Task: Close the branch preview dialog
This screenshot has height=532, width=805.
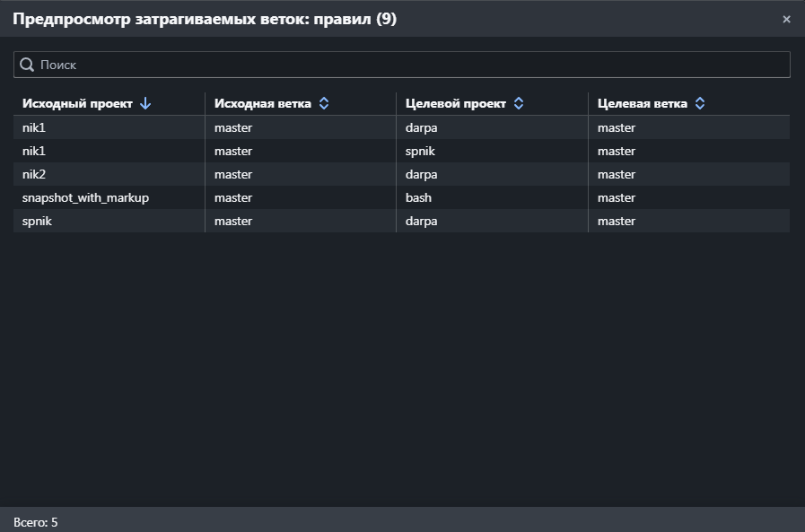Action: (786, 19)
